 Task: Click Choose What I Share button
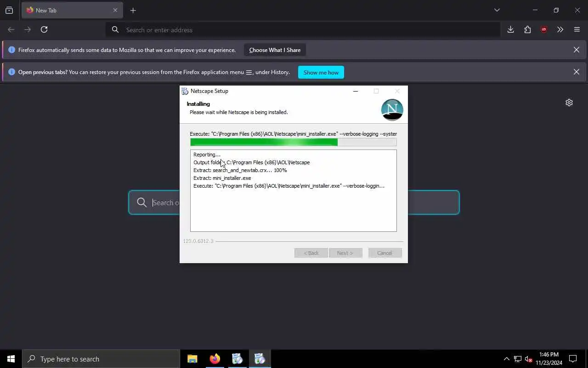tap(275, 50)
